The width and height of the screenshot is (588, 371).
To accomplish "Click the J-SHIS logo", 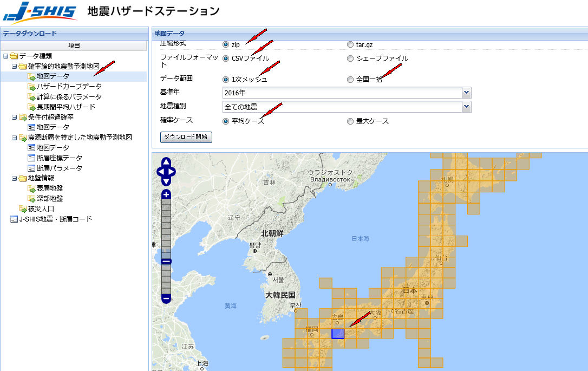I will 40,12.
